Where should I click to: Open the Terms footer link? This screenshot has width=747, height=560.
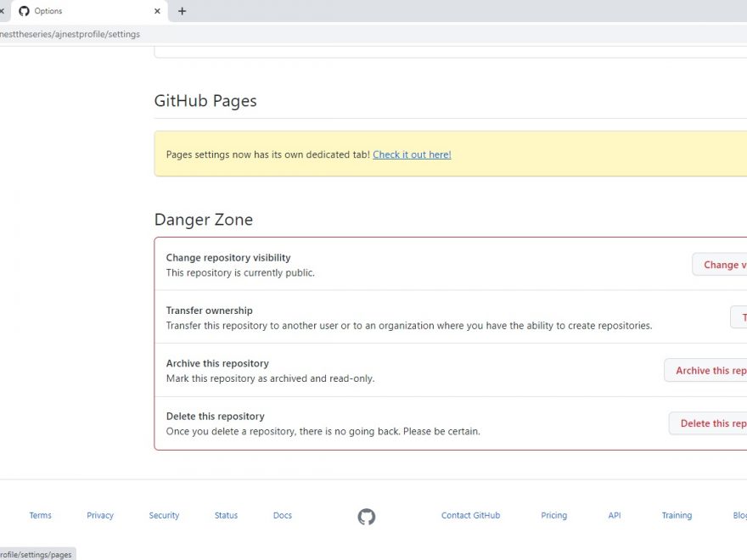coord(40,515)
